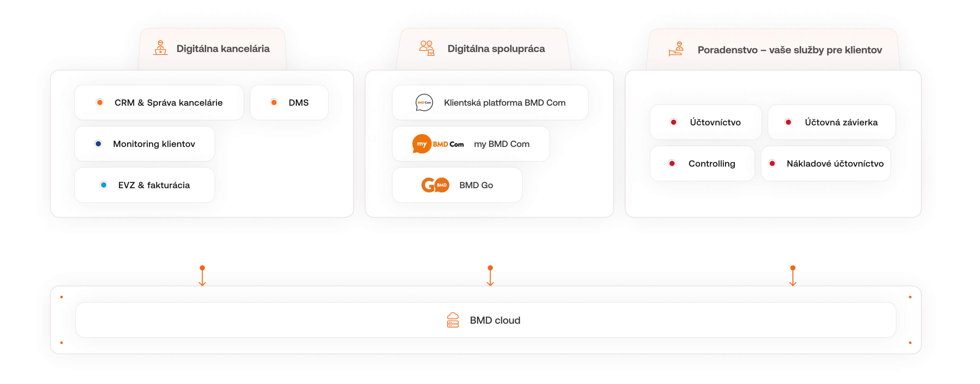
Task: Click the arrow below Poradenstvo panel
Action: pyautogui.click(x=793, y=275)
